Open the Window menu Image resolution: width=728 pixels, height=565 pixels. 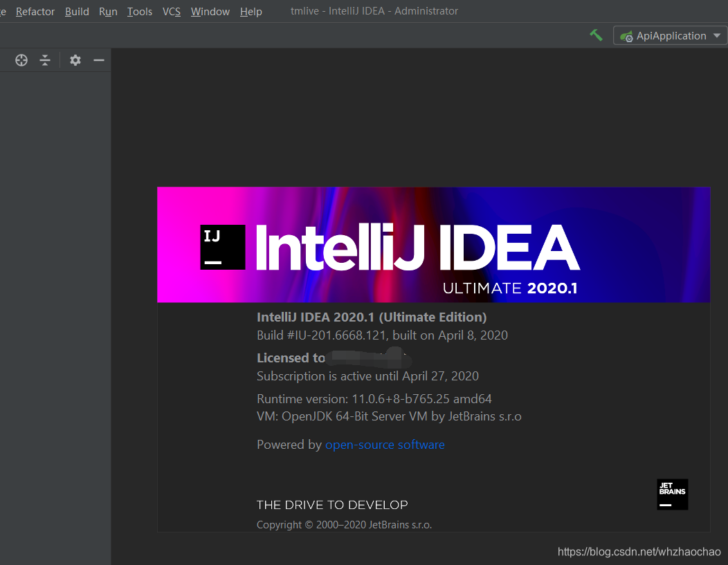coord(210,11)
